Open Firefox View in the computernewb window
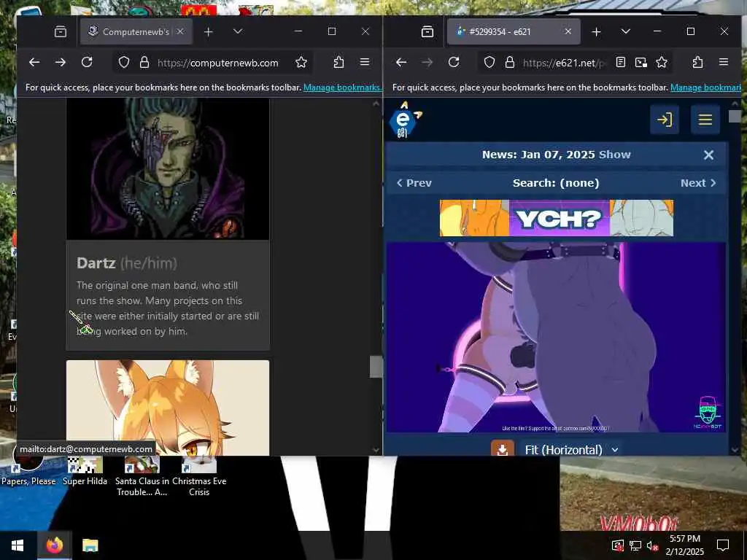747x560 pixels. coord(61,32)
